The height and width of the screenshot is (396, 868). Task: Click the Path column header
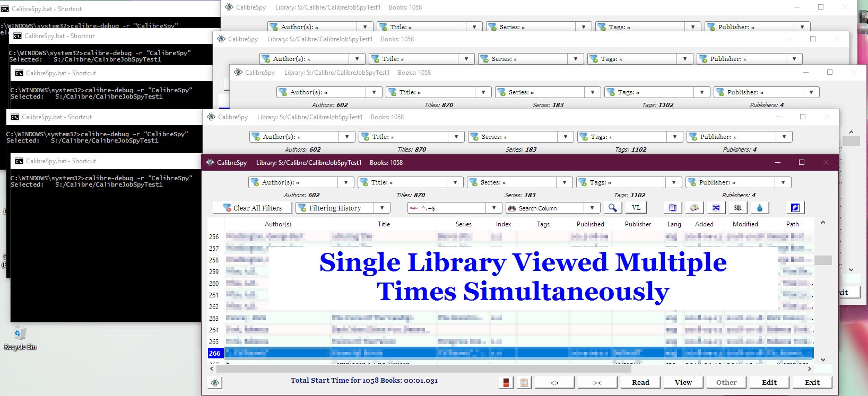click(792, 224)
